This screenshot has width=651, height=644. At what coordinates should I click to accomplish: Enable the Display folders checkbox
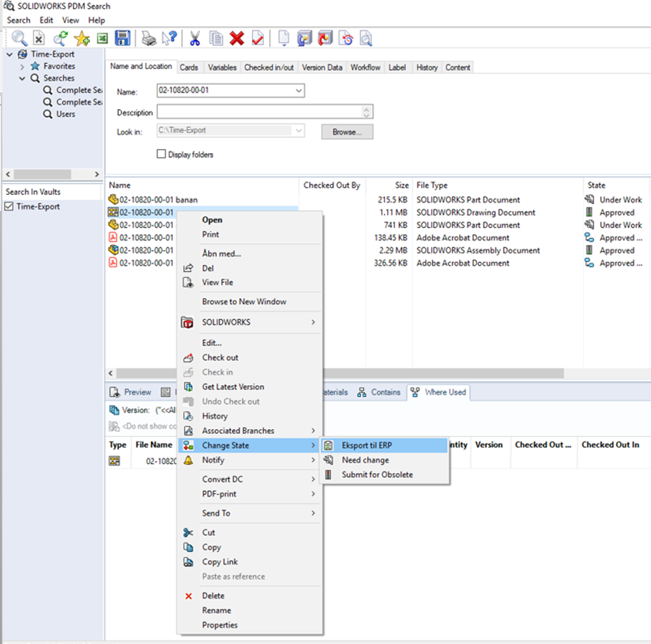161,154
